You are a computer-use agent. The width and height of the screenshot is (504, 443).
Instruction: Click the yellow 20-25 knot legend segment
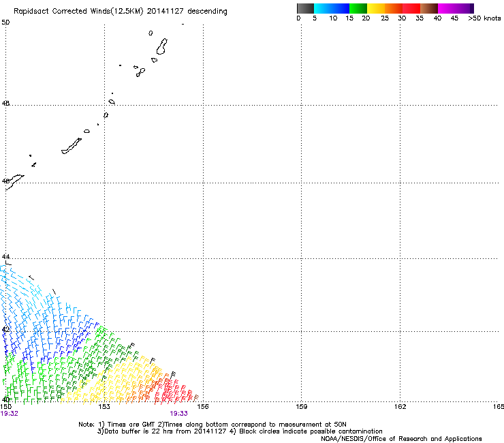(x=376, y=8)
